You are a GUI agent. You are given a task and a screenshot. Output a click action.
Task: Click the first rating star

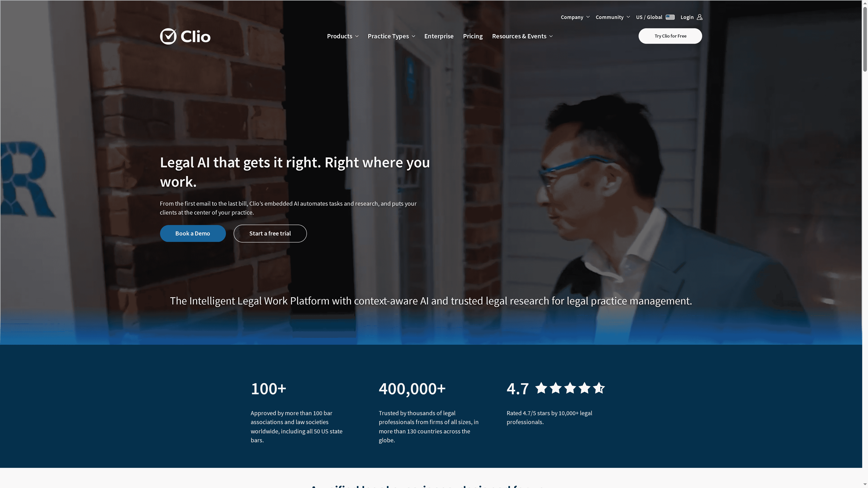click(541, 388)
